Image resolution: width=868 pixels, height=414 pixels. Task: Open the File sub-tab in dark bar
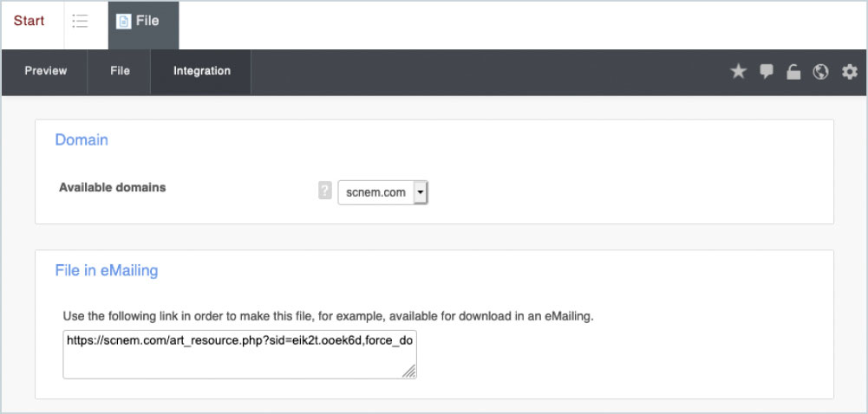click(120, 71)
